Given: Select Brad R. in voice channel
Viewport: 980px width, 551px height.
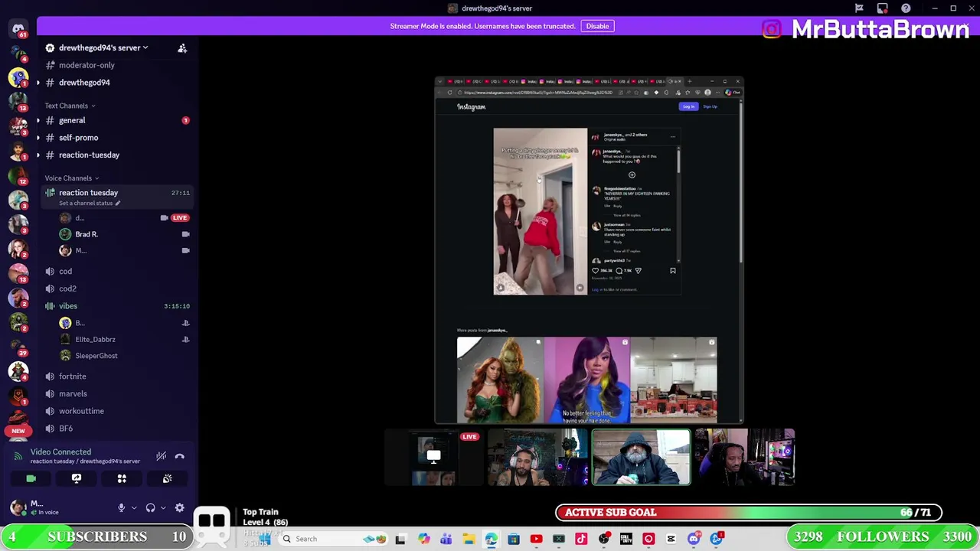Looking at the screenshot, I should [125, 234].
